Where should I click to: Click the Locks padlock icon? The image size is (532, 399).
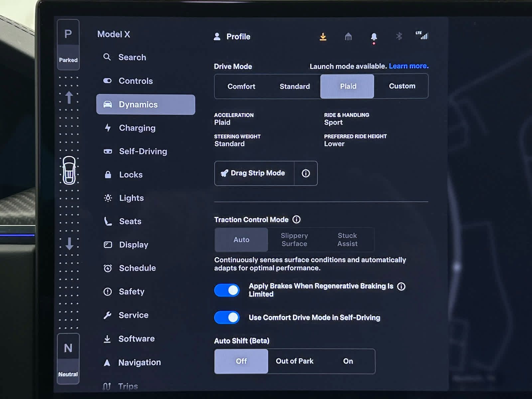[108, 175]
